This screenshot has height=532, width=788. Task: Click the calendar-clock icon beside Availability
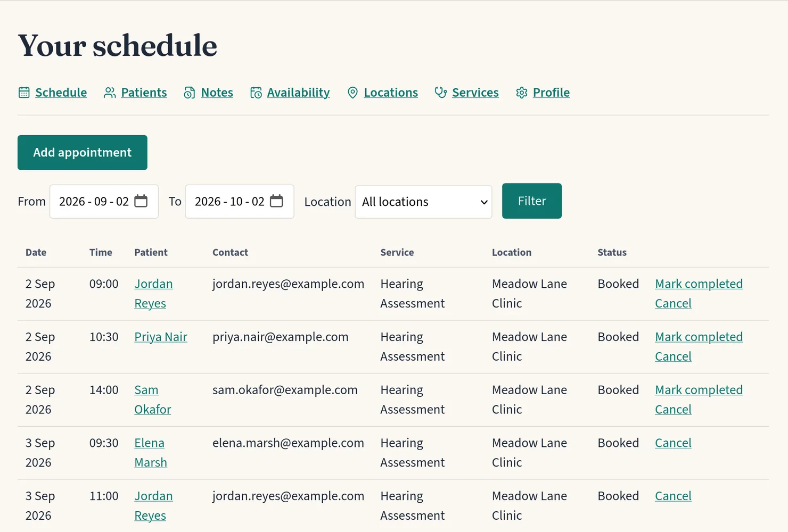tap(256, 93)
